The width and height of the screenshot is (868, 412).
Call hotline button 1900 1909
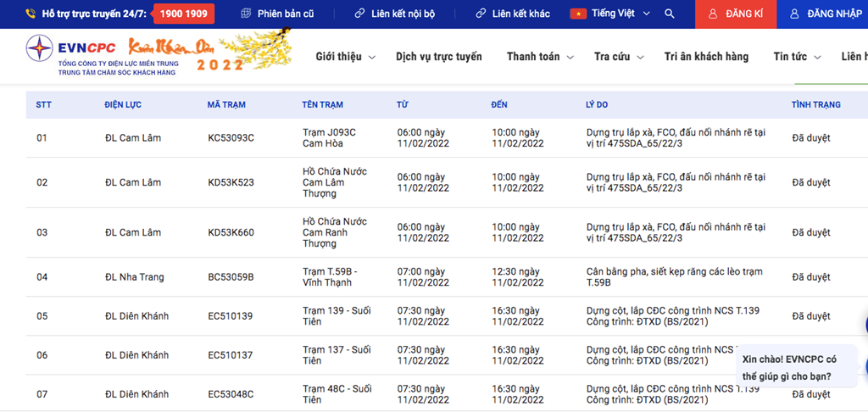pyautogui.click(x=183, y=14)
